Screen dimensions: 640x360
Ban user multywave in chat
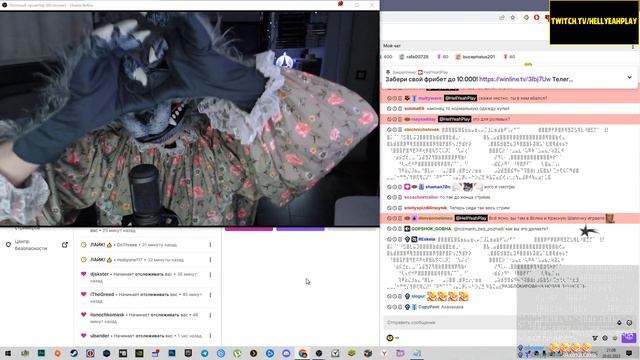pyautogui.click(x=389, y=98)
